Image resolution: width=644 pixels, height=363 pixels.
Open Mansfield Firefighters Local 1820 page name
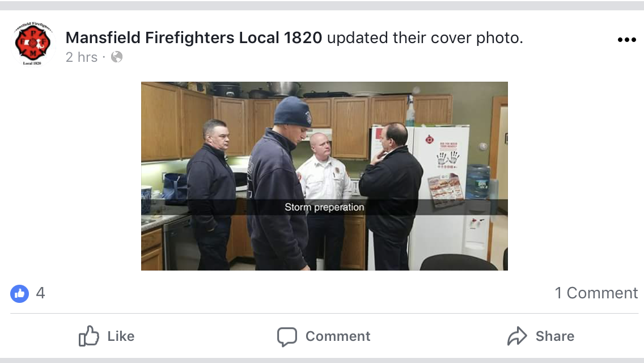click(194, 38)
